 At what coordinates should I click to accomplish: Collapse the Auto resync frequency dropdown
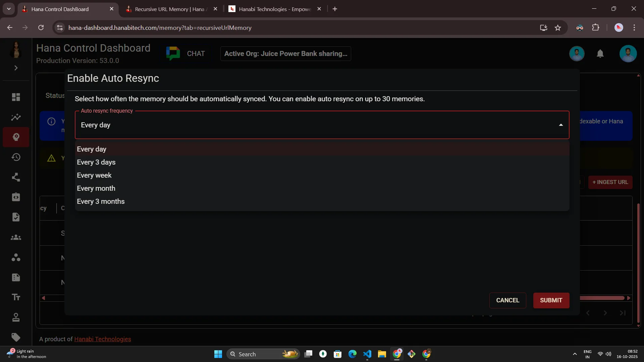point(560,125)
